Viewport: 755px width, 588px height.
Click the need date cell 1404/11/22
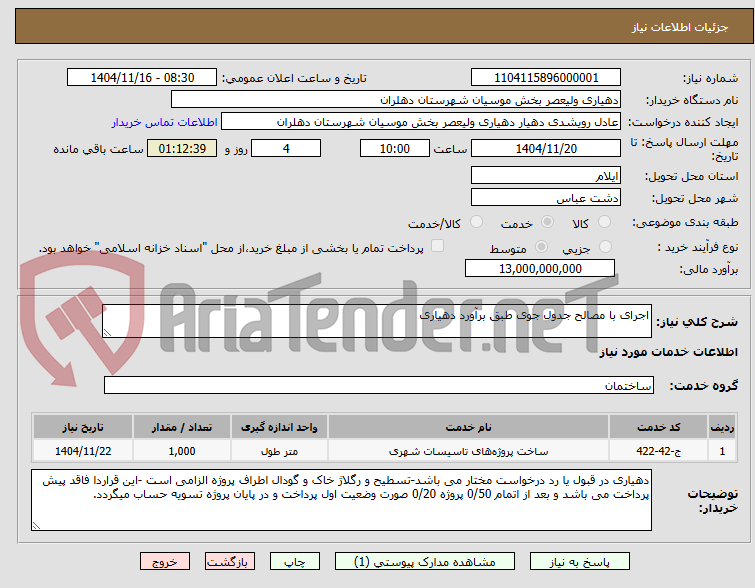pos(83,451)
